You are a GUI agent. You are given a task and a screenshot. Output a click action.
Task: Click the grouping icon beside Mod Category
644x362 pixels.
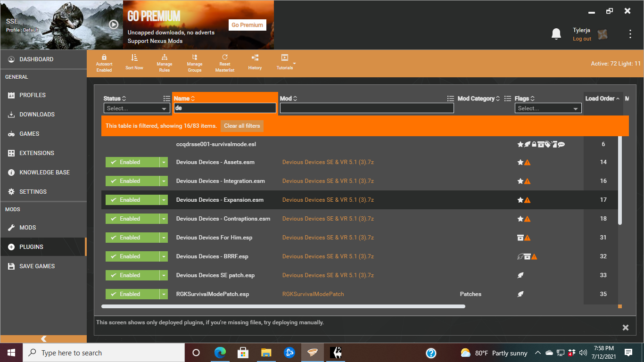tap(508, 99)
